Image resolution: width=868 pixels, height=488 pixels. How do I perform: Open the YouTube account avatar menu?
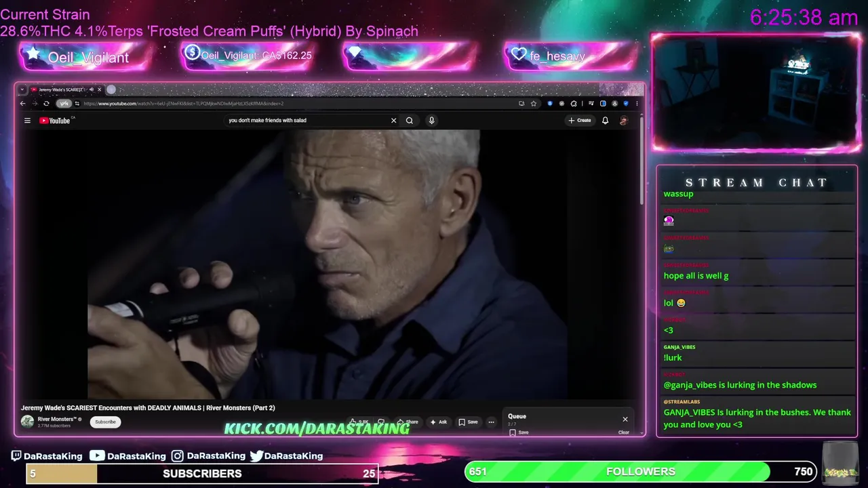pos(624,121)
